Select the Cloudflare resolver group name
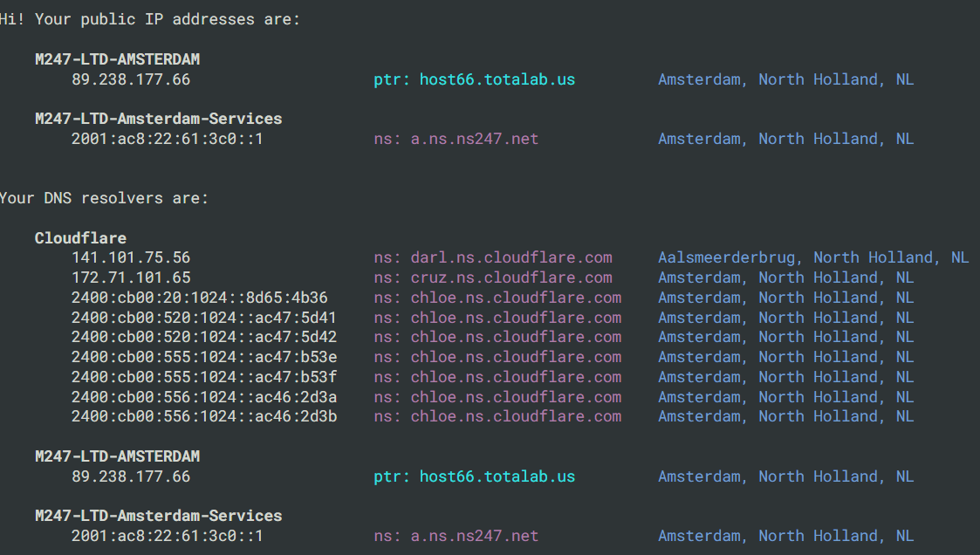The height and width of the screenshot is (555, 980). click(x=80, y=238)
